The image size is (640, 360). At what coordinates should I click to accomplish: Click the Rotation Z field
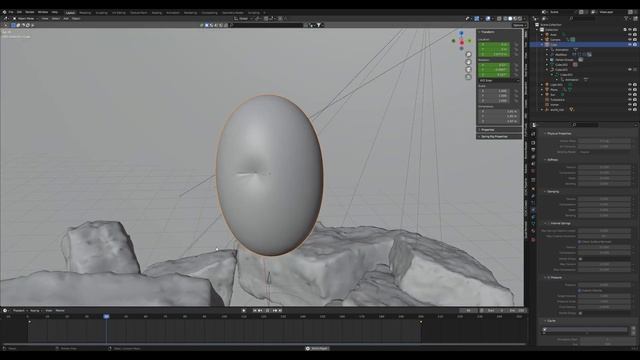coord(494,75)
